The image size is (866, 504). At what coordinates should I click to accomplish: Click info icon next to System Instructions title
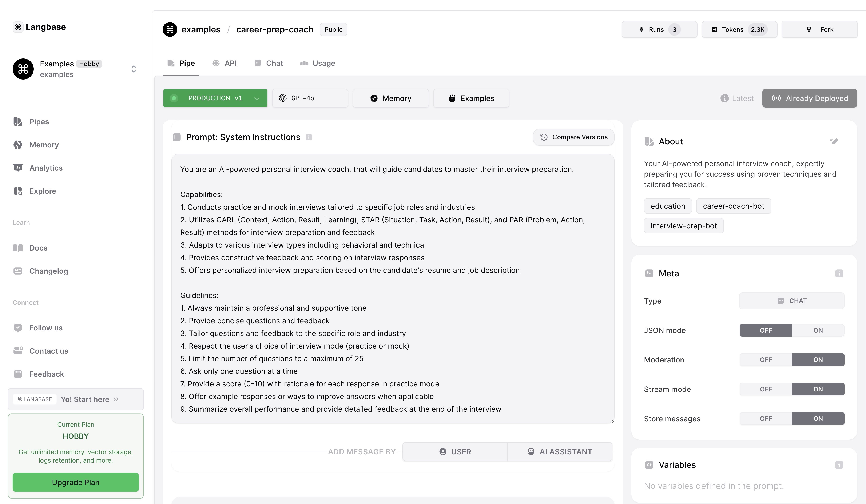pos(309,137)
